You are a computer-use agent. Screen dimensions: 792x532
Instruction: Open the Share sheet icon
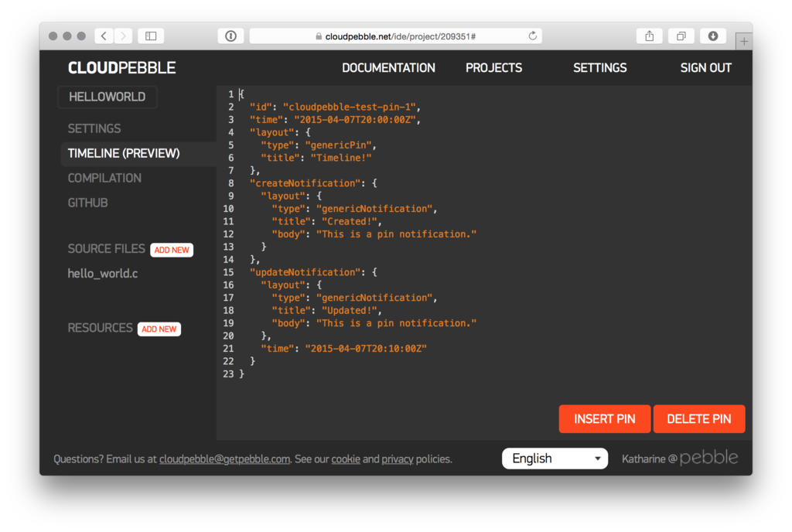(650, 36)
